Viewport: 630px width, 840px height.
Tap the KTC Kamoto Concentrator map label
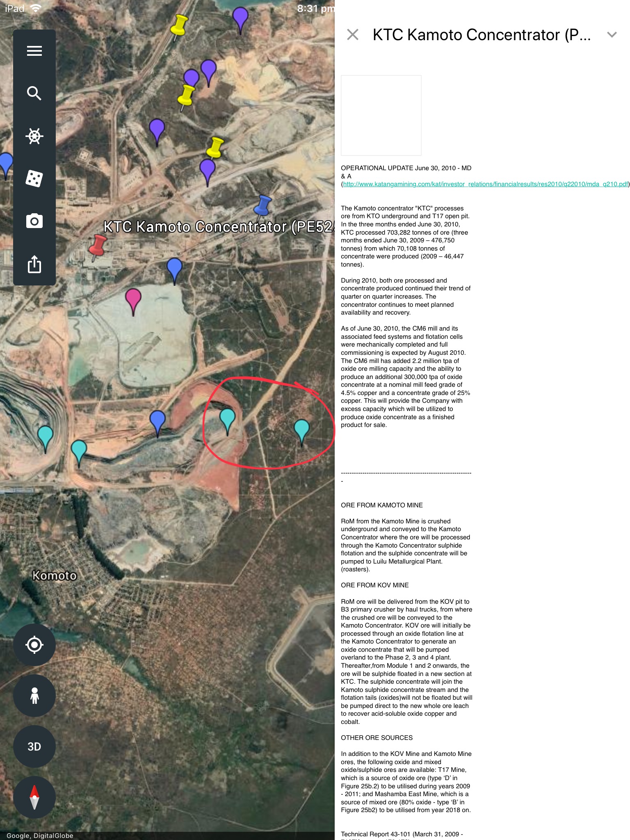[x=219, y=227]
